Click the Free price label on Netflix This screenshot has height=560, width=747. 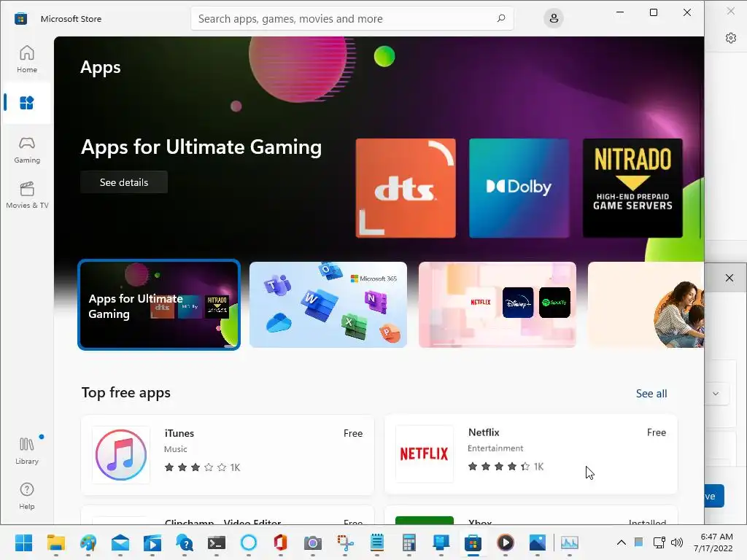pyautogui.click(x=657, y=432)
